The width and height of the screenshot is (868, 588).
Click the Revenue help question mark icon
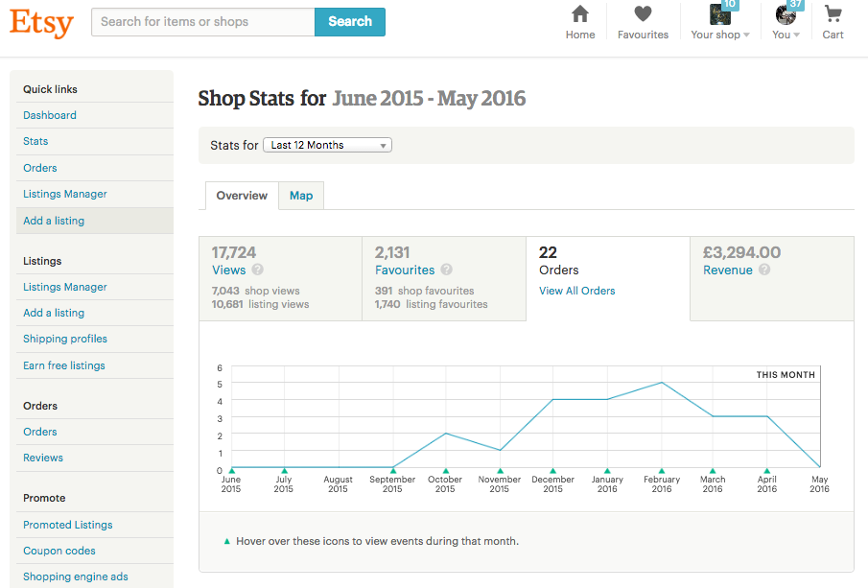[x=764, y=270]
